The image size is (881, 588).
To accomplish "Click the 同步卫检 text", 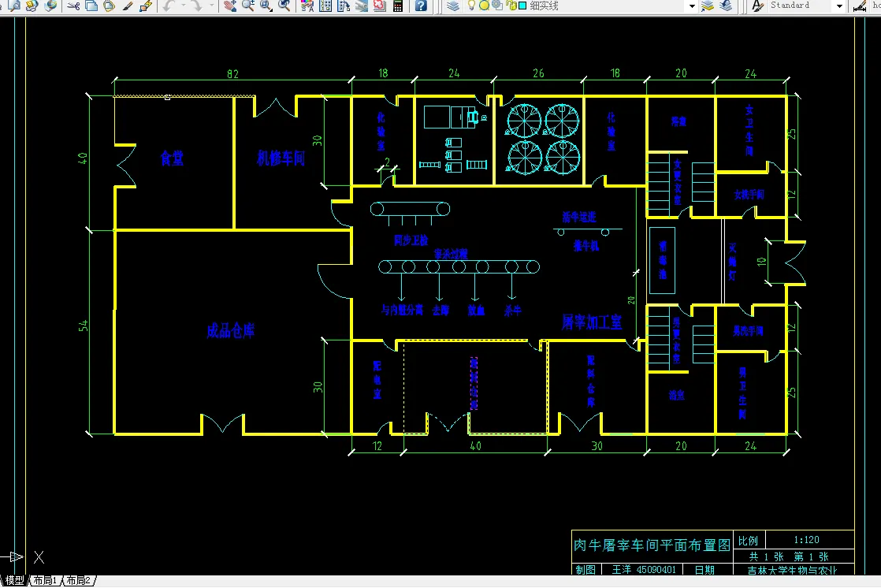I will [x=411, y=240].
